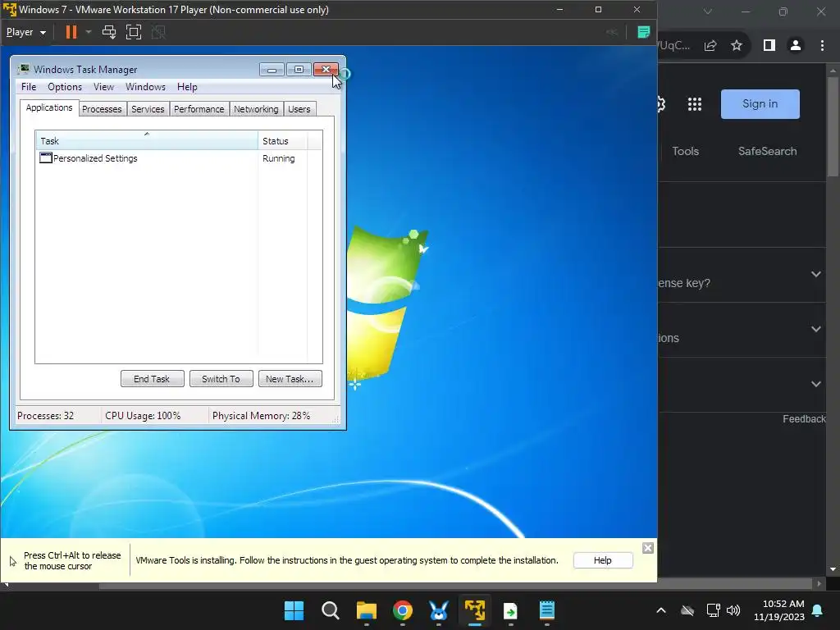This screenshot has width=840, height=630.
Task: Click Help button in VMware Tools notification
Action: coord(603,560)
